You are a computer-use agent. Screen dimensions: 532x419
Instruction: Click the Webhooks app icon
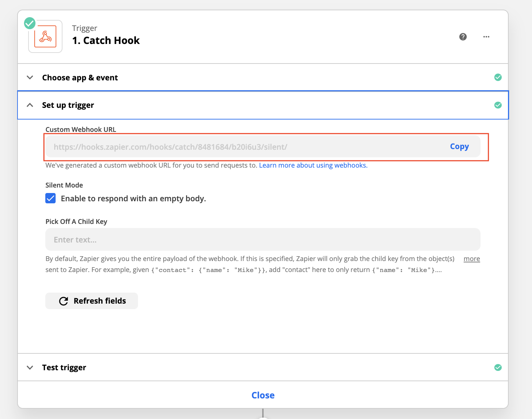45,36
